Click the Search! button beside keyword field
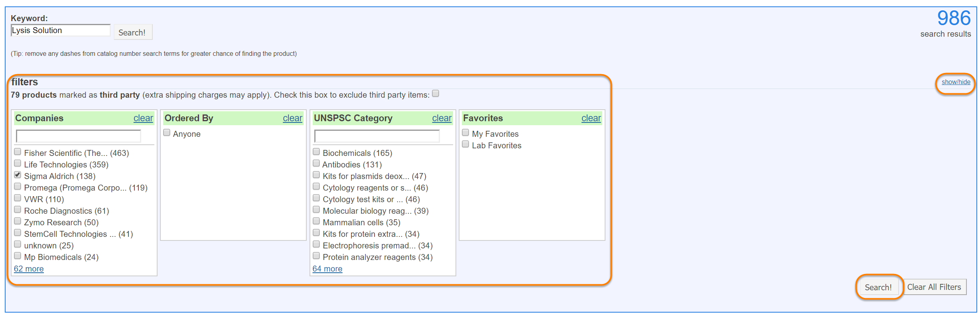Image resolution: width=980 pixels, height=315 pixels. 132,32
